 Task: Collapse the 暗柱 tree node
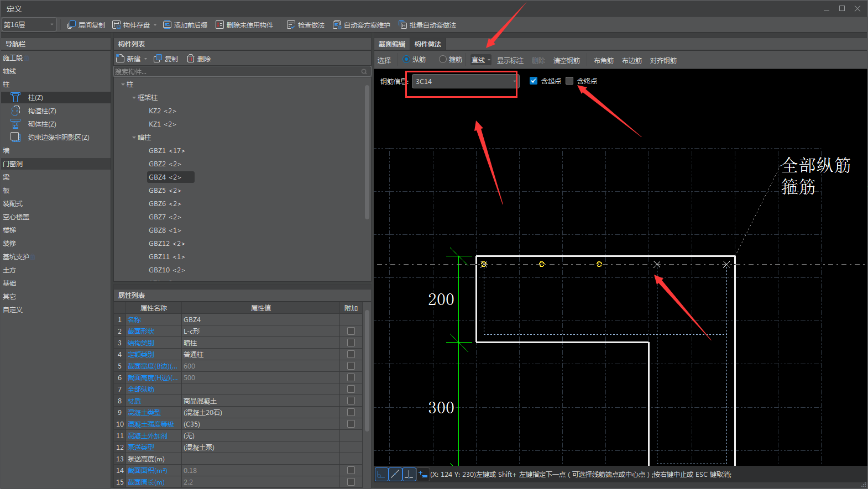pos(134,138)
